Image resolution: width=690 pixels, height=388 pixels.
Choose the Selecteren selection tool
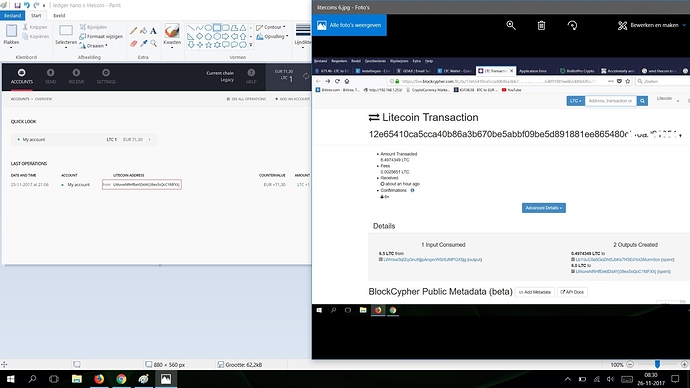coord(66,36)
